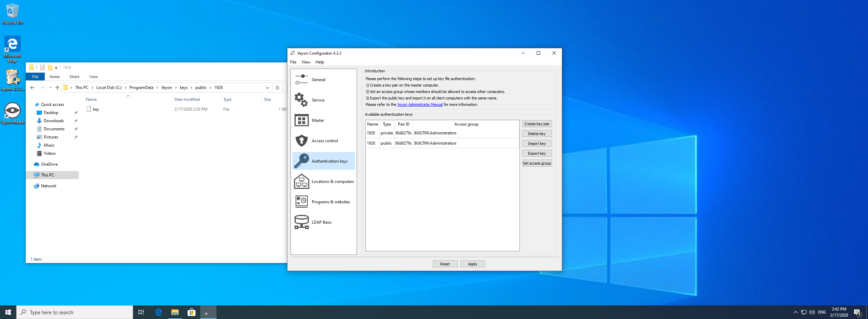
Task: Open the Service page gears icon
Action: point(301,100)
